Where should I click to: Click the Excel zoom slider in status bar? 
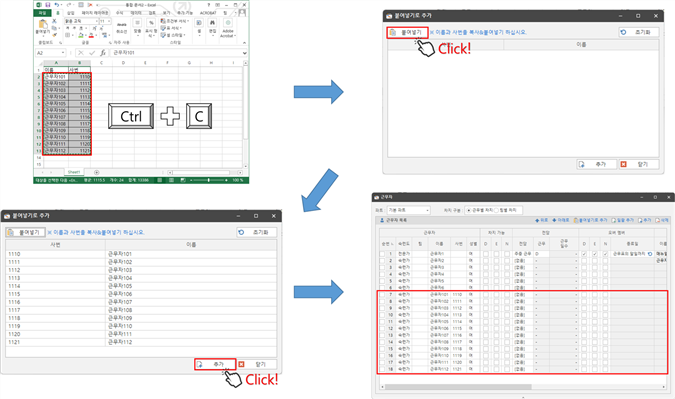click(x=209, y=180)
